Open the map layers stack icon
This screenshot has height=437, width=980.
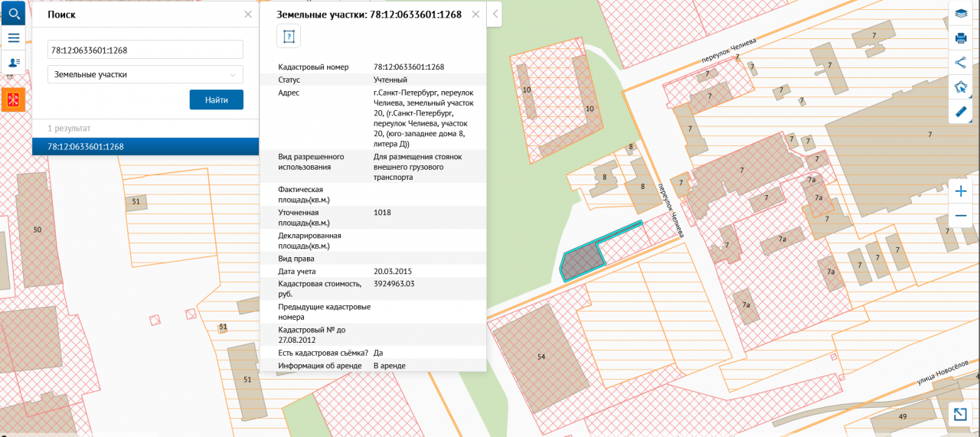[x=961, y=14]
